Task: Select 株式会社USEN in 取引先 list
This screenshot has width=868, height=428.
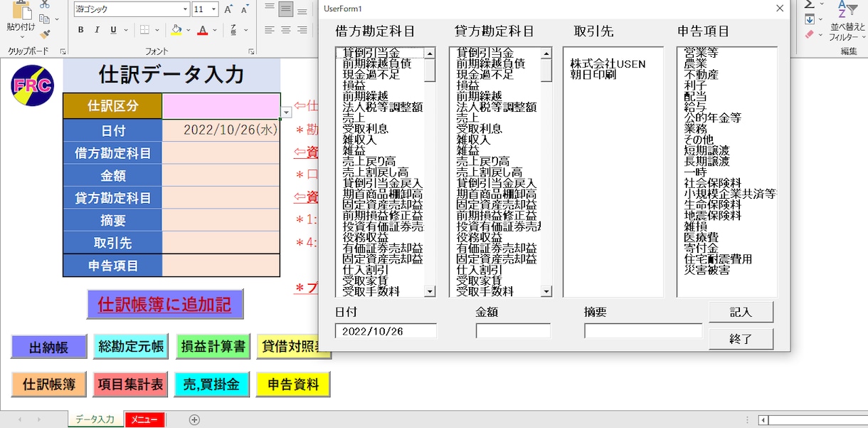Action: click(608, 64)
